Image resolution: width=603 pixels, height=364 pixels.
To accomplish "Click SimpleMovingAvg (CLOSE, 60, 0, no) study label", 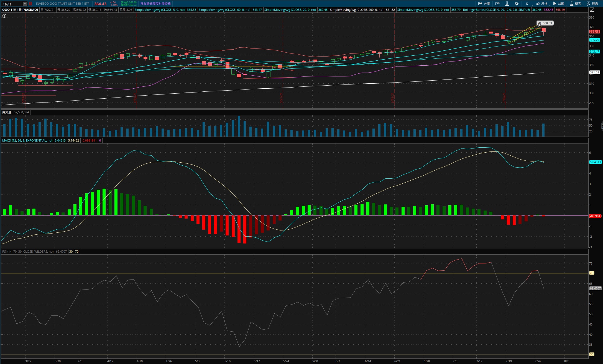I will pyautogui.click(x=224, y=10).
